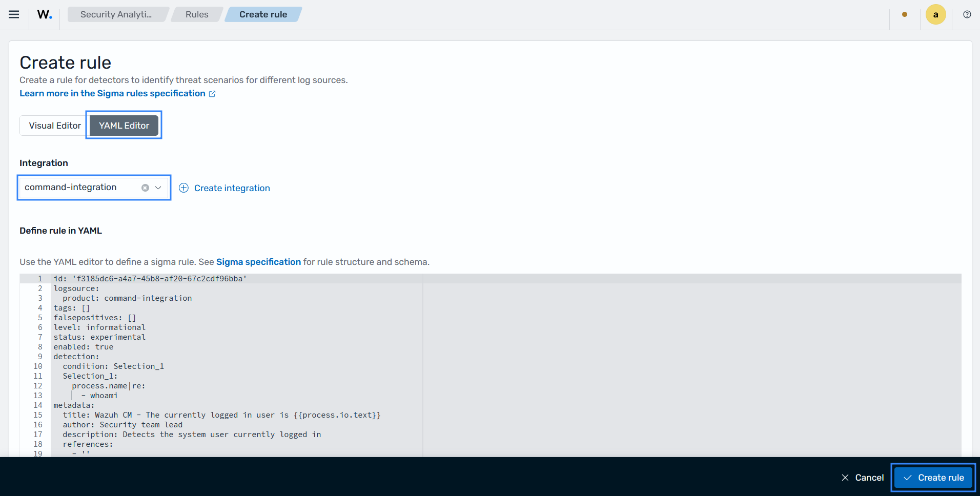Click 'condition: Selection_1' line
The image size is (980, 496).
[113, 366]
